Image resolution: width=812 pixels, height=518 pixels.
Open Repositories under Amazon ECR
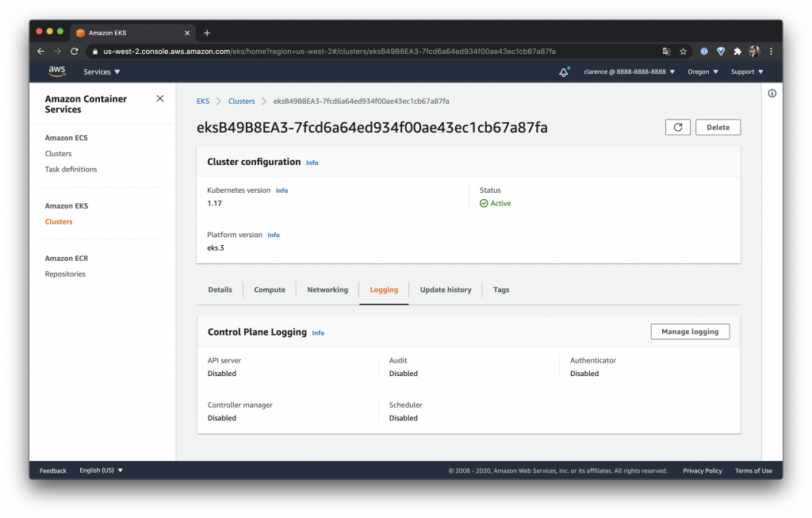pos(65,274)
